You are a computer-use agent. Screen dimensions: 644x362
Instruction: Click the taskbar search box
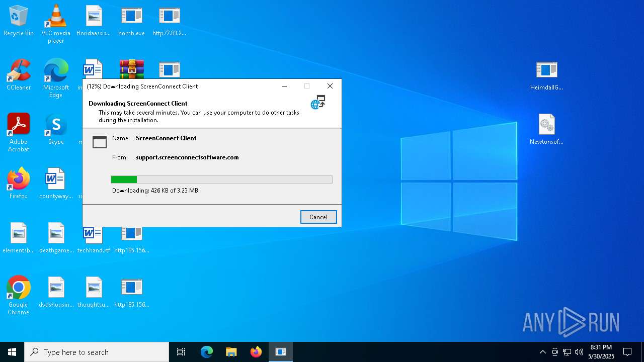point(97,352)
